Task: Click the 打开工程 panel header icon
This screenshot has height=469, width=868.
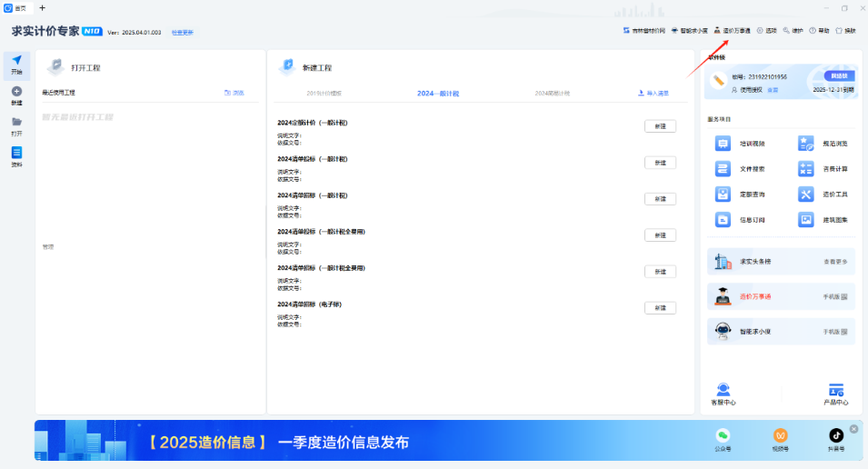Action: point(55,67)
